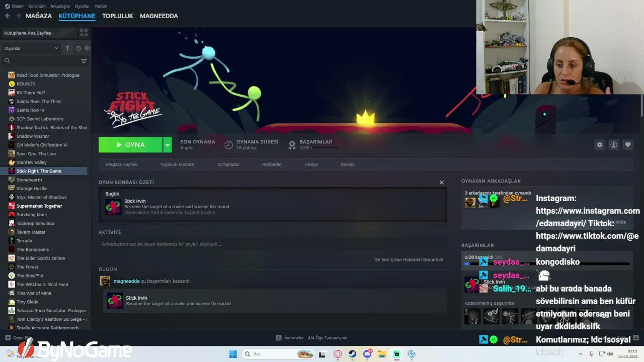Open the Windows Start menu

click(233, 354)
